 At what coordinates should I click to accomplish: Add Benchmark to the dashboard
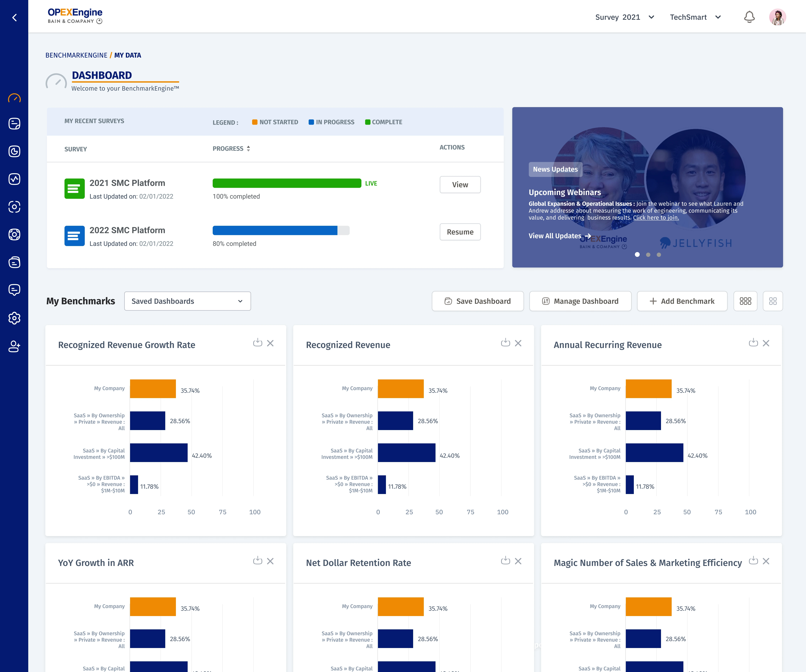pos(682,301)
